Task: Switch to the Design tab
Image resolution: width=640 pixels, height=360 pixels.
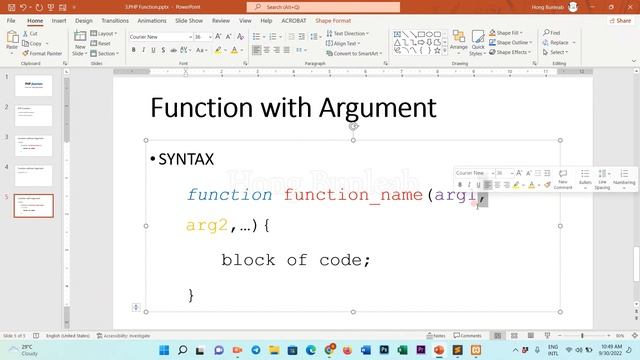Action: 84,20
